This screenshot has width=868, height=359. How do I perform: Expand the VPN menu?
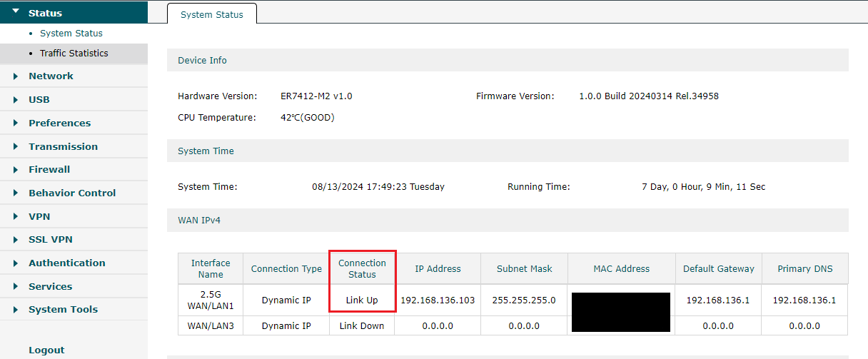coord(39,216)
